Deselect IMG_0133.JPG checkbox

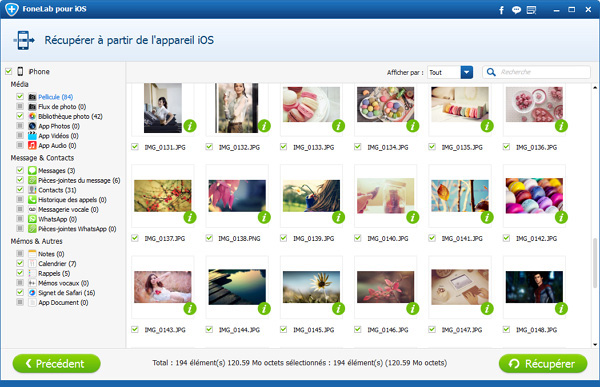[283, 147]
